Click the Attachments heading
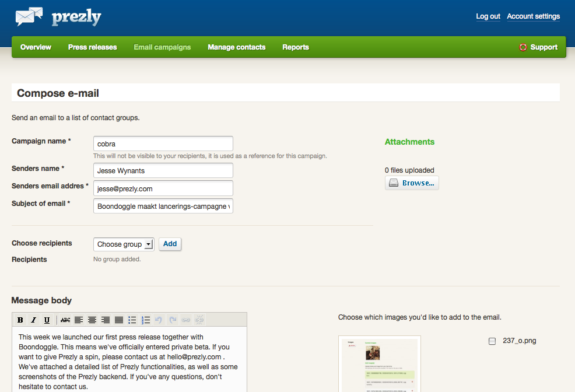 (x=409, y=142)
